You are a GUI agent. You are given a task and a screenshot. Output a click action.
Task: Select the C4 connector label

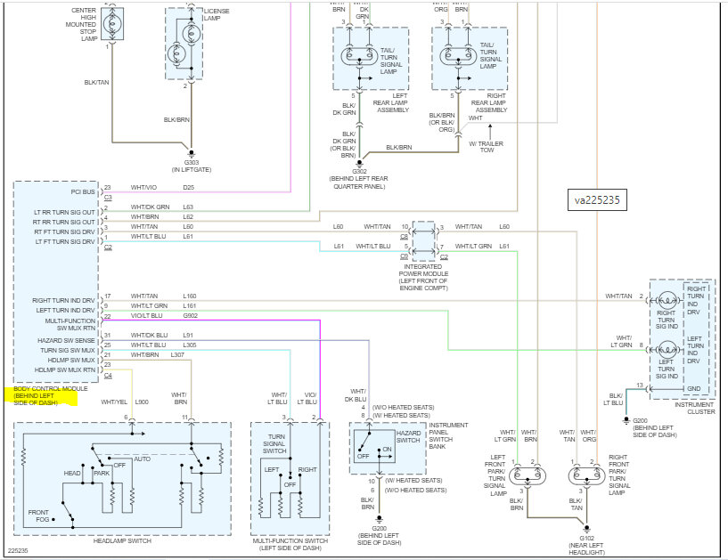click(x=108, y=376)
